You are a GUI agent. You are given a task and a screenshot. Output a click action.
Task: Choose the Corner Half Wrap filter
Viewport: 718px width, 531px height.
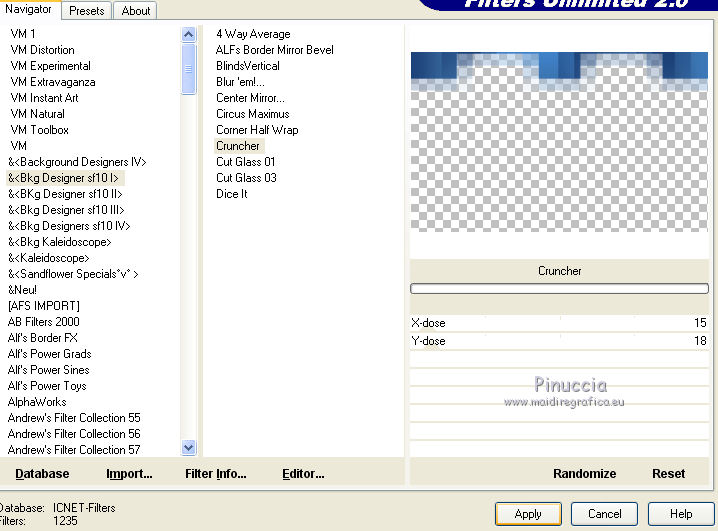point(257,130)
